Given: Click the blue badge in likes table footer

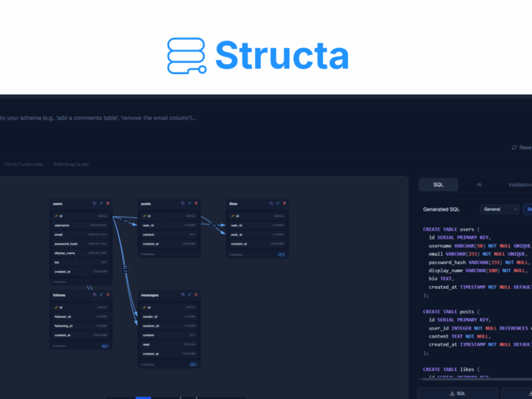Looking at the screenshot, I should [282, 254].
